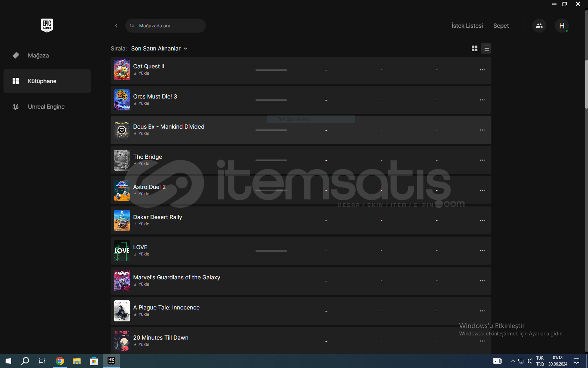Click the search magnifier icon
The image size is (588, 368).
pos(132,26)
